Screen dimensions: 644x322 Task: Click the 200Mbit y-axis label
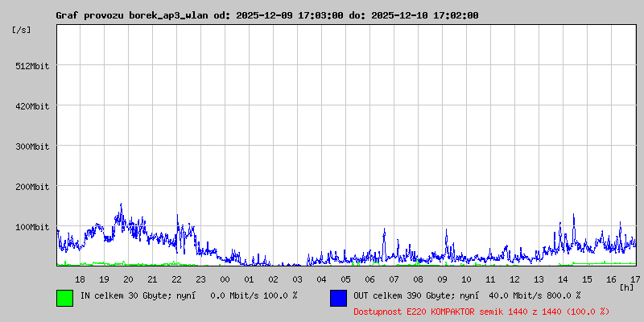32,187
